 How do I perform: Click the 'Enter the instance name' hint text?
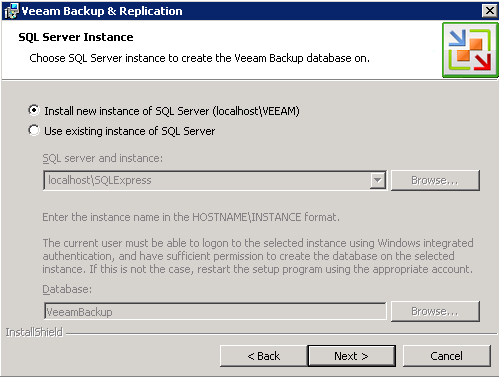191,217
